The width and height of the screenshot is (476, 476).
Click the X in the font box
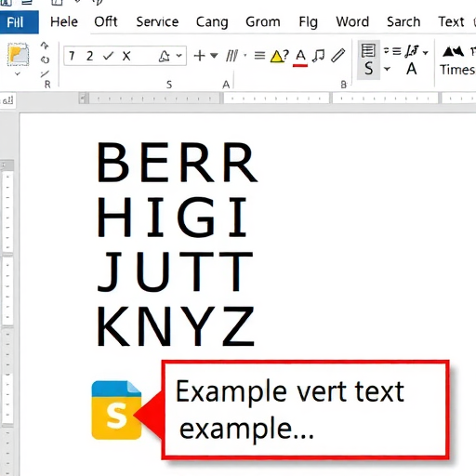coord(126,56)
